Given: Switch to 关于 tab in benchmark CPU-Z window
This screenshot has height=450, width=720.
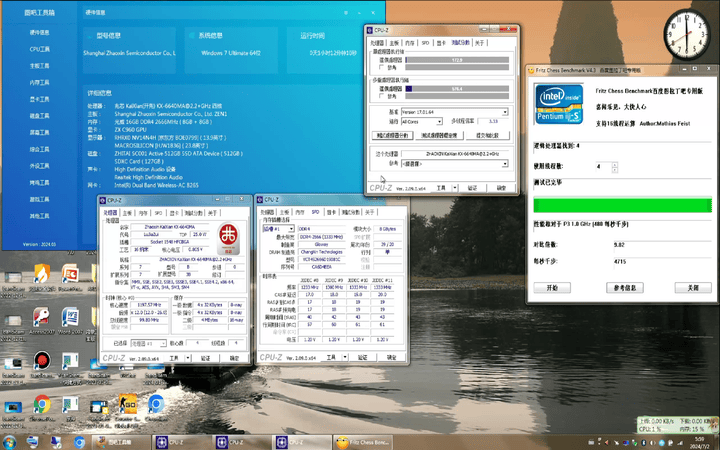Looking at the screenshot, I should (x=479, y=43).
